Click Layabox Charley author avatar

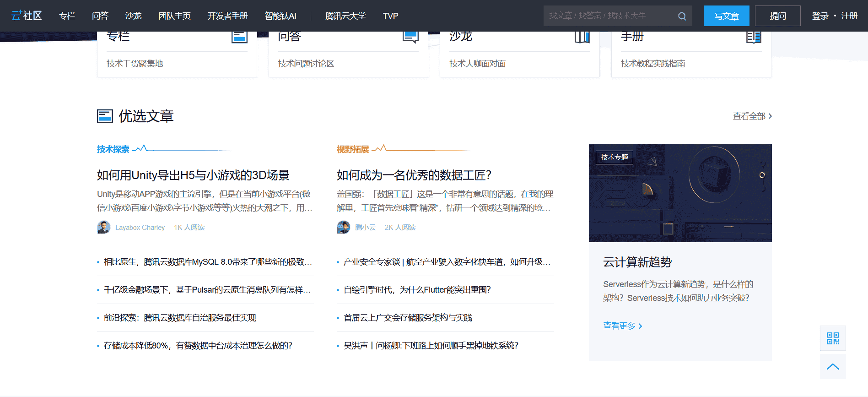pyautogui.click(x=104, y=227)
